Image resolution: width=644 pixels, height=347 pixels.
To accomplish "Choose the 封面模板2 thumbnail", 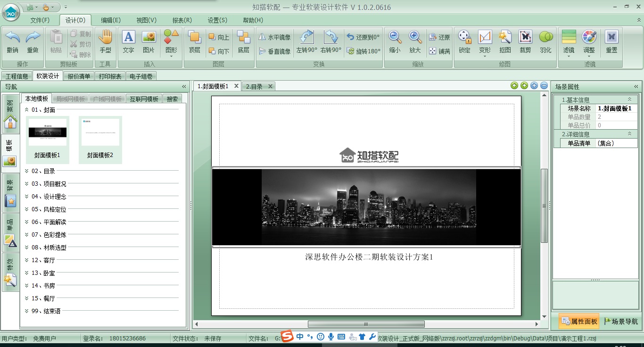I will click(x=100, y=140).
